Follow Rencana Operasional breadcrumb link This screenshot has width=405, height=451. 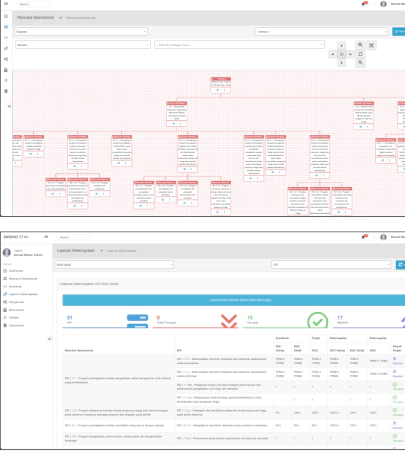click(80, 18)
